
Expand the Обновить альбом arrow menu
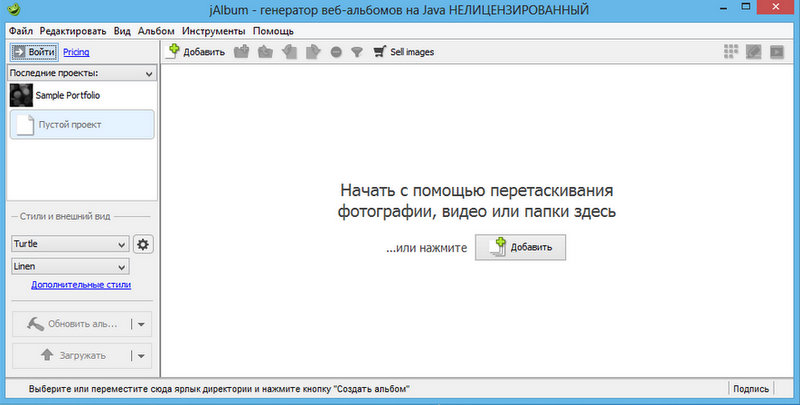pos(141,324)
